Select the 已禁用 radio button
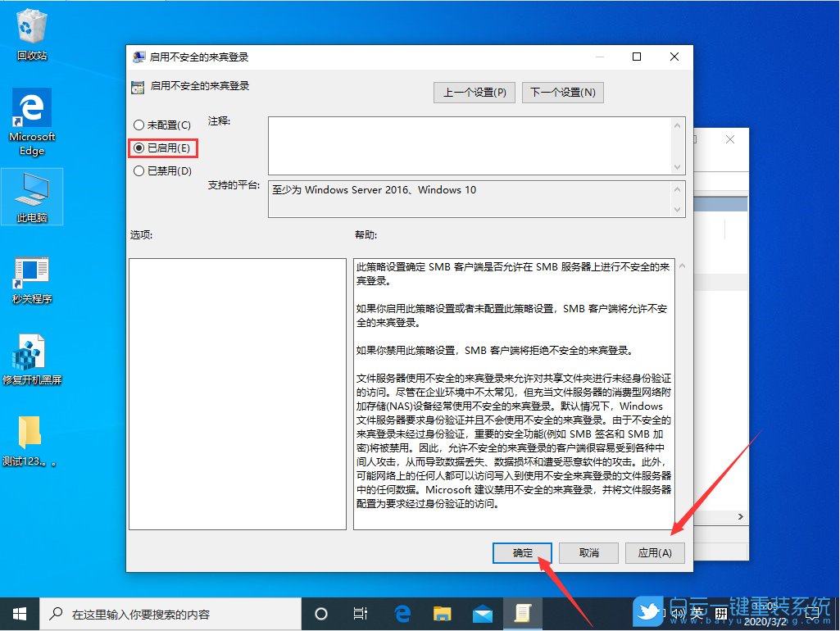This screenshot has height=631, width=840. click(x=138, y=171)
